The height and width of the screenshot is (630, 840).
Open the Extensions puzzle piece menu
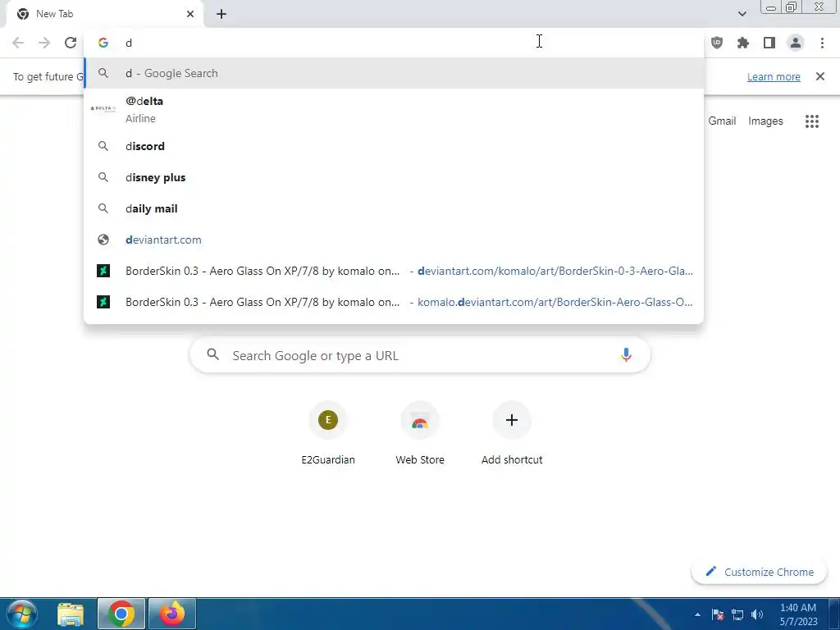pyautogui.click(x=743, y=43)
